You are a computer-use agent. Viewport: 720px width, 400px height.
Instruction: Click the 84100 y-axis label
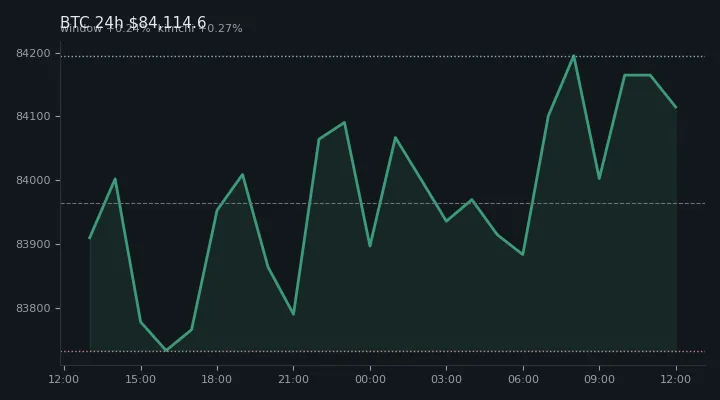click(x=33, y=117)
